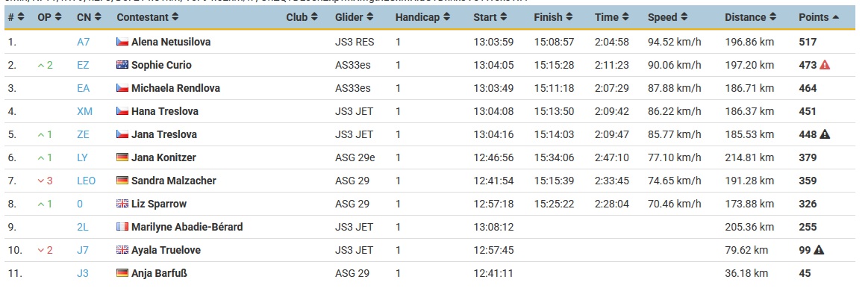
Task: Sort by the Distance column header
Action: click(750, 17)
